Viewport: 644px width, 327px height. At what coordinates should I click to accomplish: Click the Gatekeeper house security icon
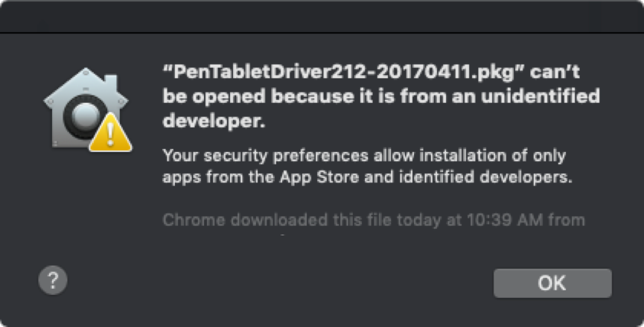[86, 109]
